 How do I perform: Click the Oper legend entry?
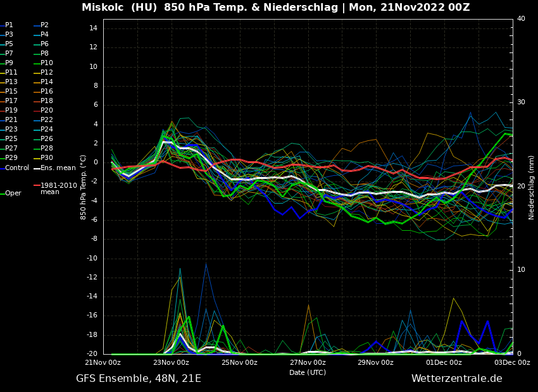click(13, 193)
